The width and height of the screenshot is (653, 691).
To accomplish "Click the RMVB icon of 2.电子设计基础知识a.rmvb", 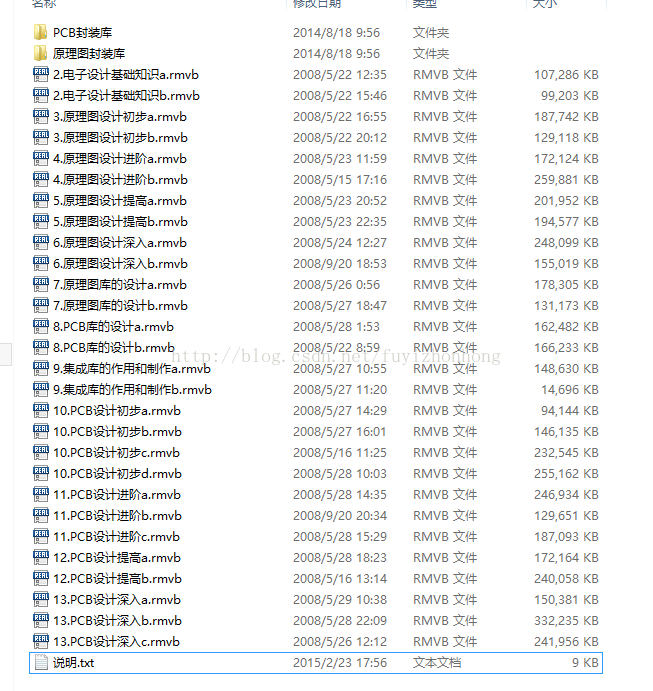I will click(x=41, y=74).
